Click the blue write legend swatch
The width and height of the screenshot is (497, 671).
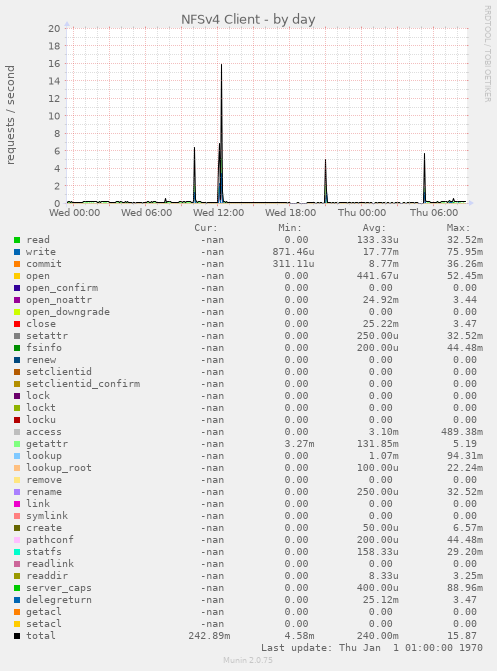[17, 252]
